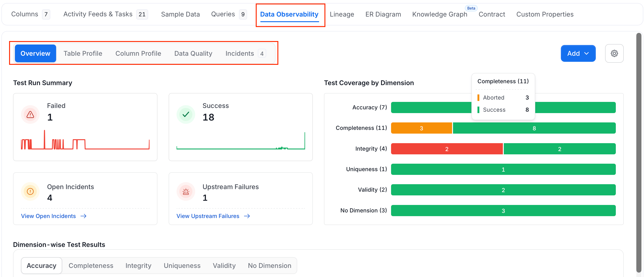Click the Open Incidents count 4

click(50, 198)
